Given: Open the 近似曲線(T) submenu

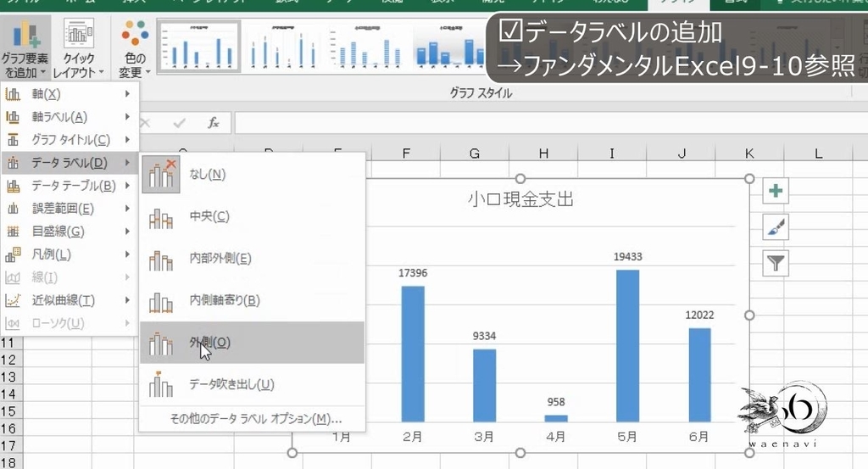Looking at the screenshot, I should click(x=70, y=300).
